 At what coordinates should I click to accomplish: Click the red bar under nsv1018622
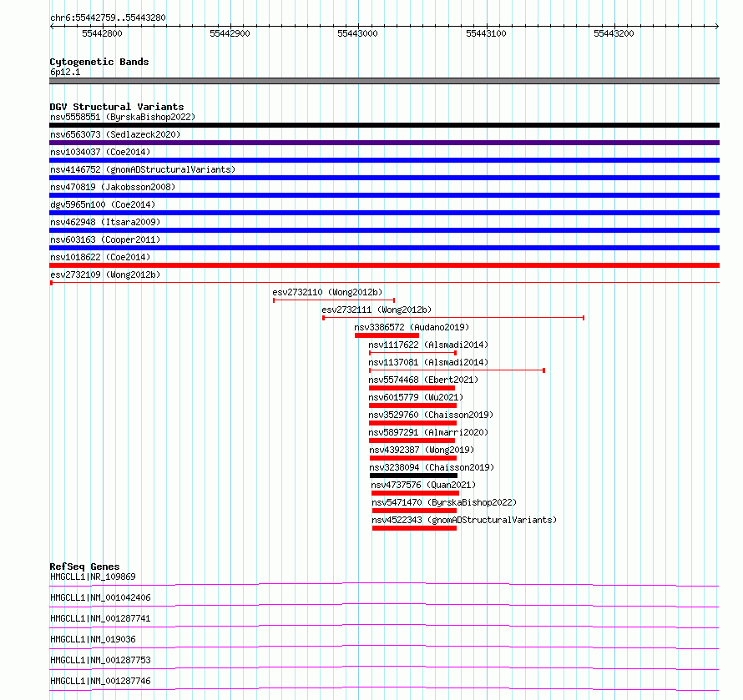(x=384, y=265)
